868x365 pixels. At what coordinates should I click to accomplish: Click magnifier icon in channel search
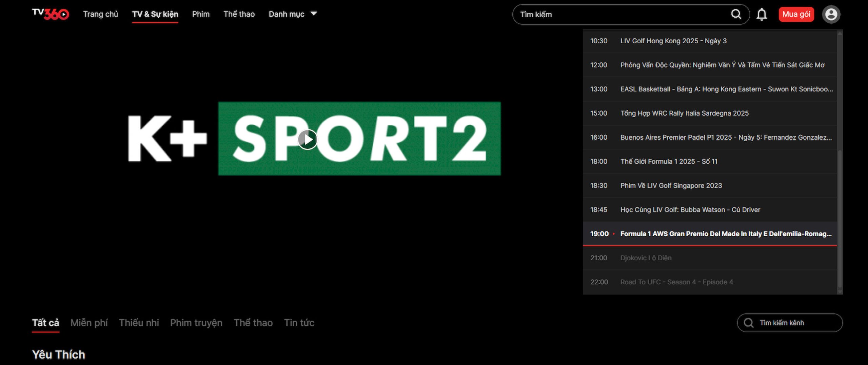(748, 323)
